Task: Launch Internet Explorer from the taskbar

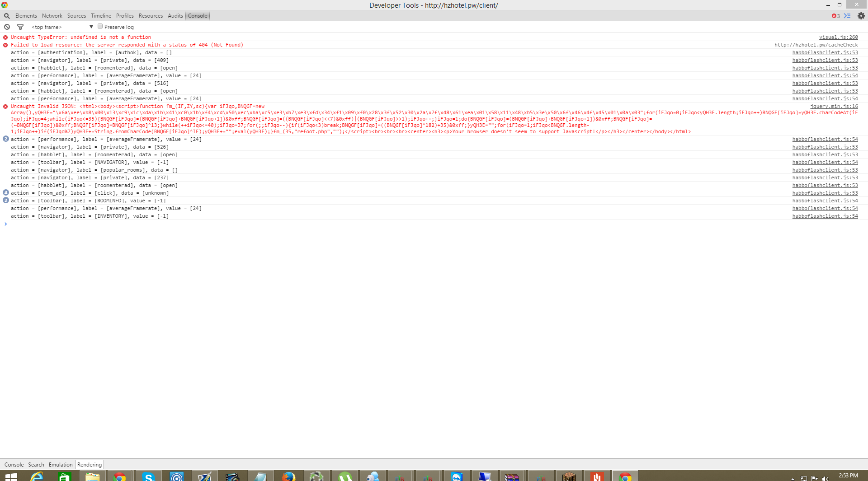Action: click(37, 476)
